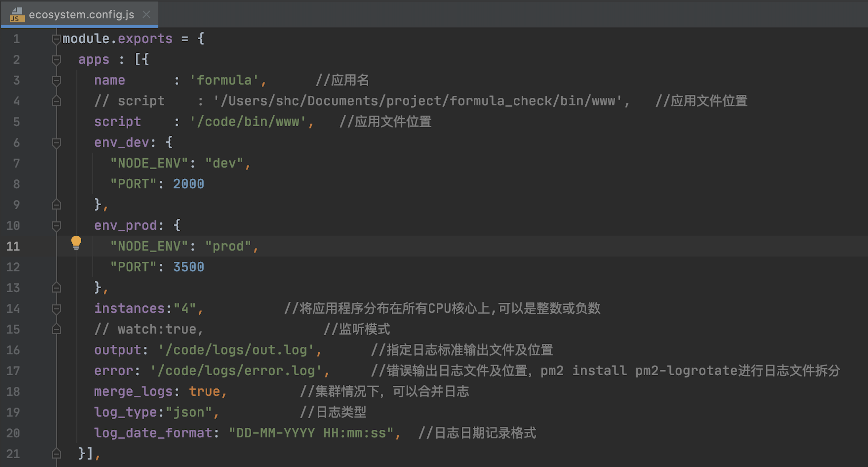Place cursor on the 2000 port value
Viewport: 868px width, 467px height.
188,184
